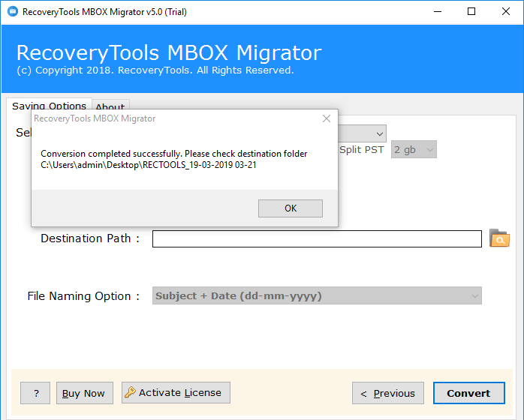Click the Buy Now button
The image size is (524, 420).
tap(85, 393)
